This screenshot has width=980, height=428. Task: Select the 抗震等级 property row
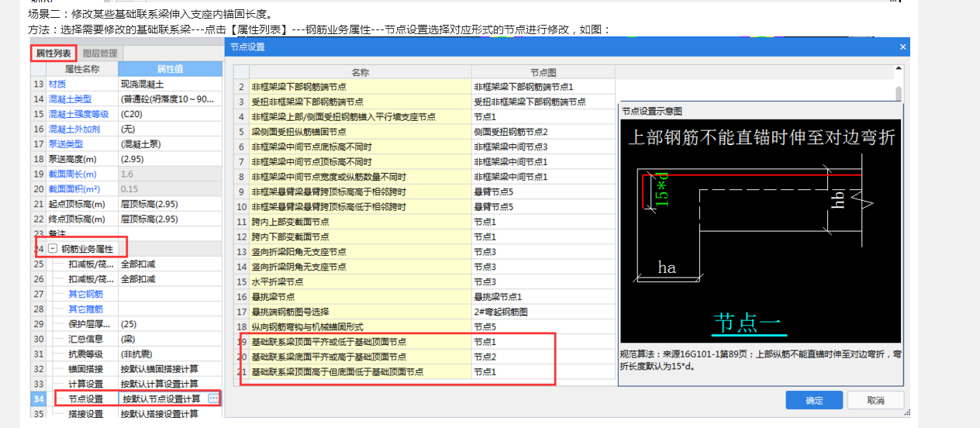(x=126, y=354)
